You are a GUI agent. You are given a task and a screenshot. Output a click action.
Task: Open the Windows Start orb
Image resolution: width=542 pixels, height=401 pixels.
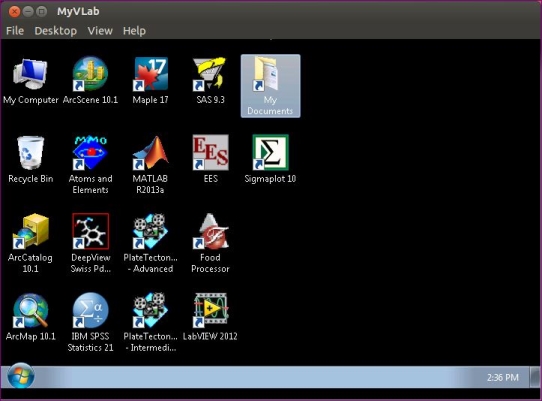pos(21,376)
